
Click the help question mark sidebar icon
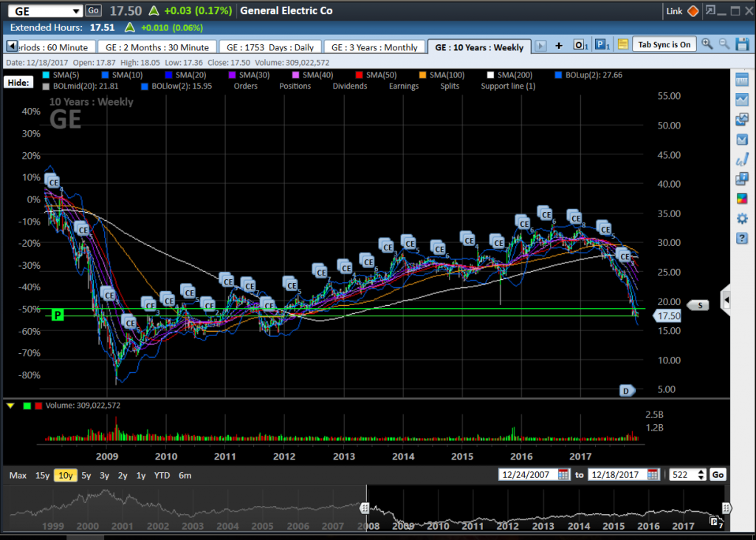[742, 239]
